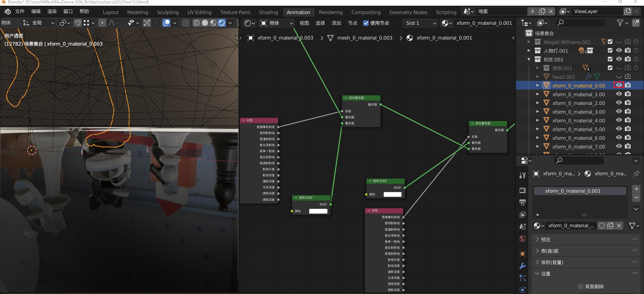Hide xform_0_material_3.00 in viewport

(619, 112)
